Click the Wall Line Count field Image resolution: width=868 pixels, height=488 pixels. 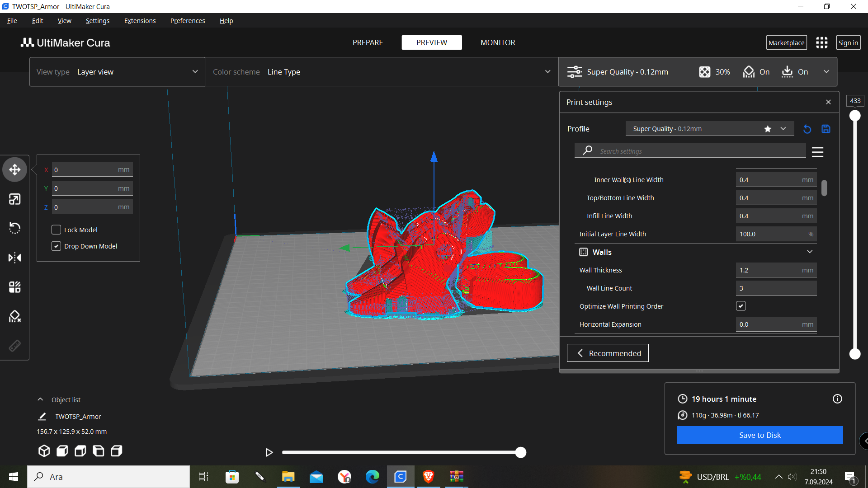pyautogui.click(x=776, y=288)
